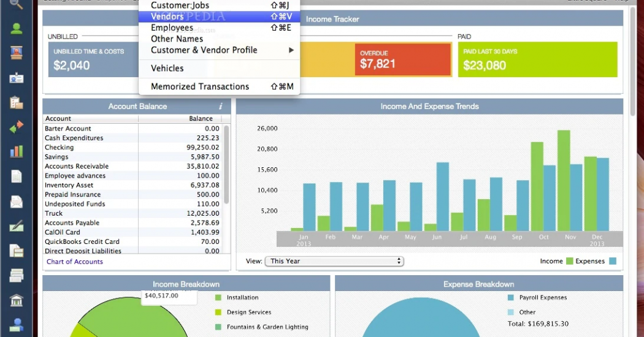Click the Other expense legend swatch
This screenshot has height=337, width=644.
[510, 312]
